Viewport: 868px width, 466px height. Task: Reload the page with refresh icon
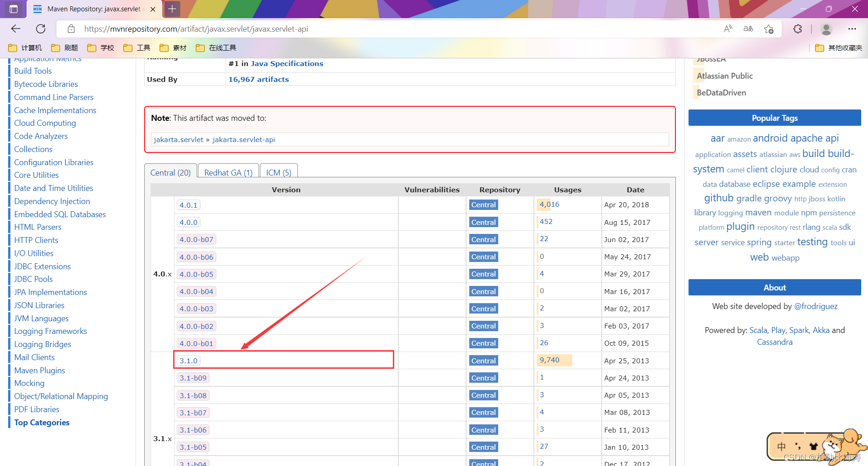[x=41, y=29]
